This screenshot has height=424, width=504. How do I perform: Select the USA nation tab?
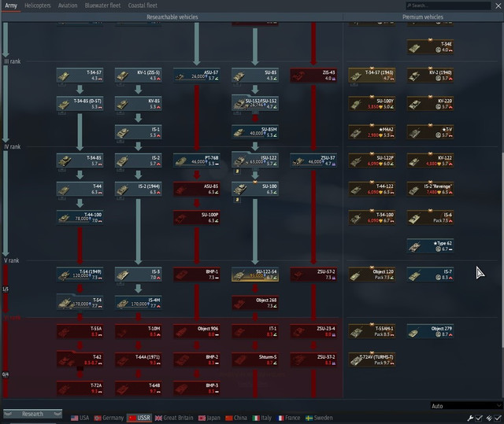(x=80, y=418)
